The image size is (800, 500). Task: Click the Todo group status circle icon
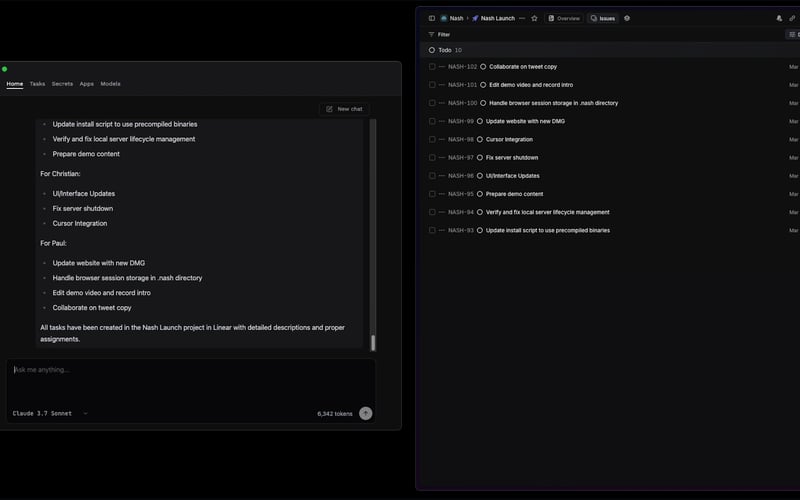pyautogui.click(x=432, y=50)
